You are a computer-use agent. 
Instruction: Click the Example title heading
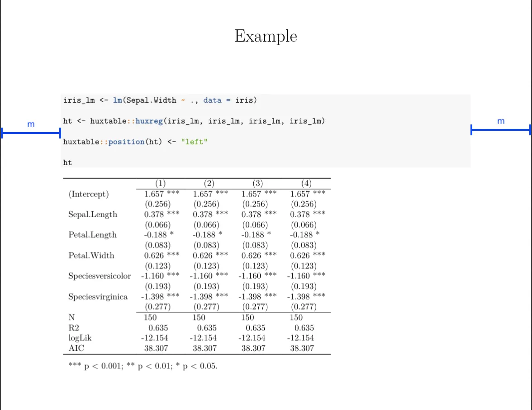point(266,36)
